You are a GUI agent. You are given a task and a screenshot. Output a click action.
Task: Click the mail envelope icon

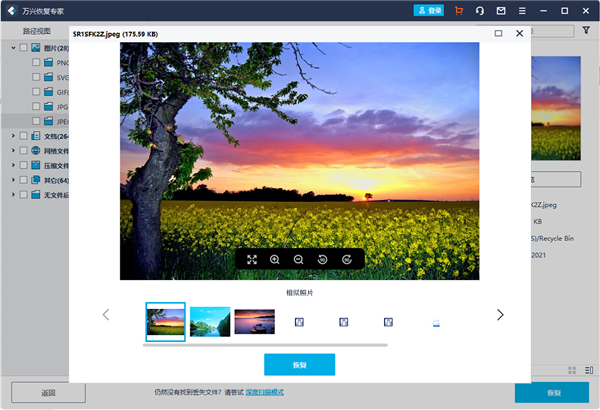coord(501,10)
